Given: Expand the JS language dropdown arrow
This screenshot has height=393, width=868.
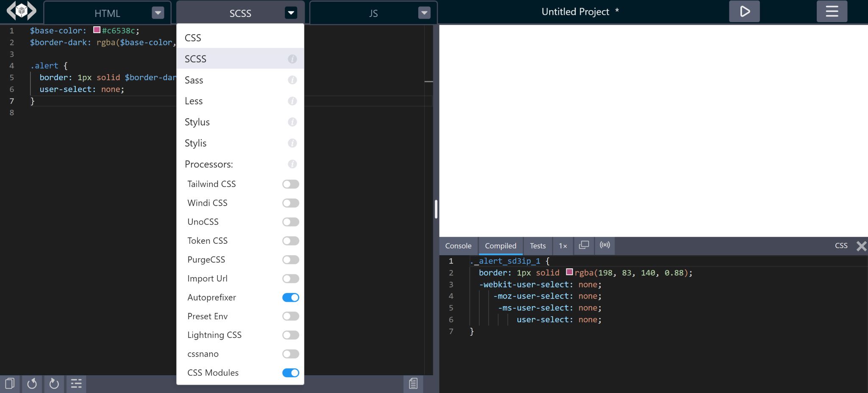Looking at the screenshot, I should tap(424, 13).
